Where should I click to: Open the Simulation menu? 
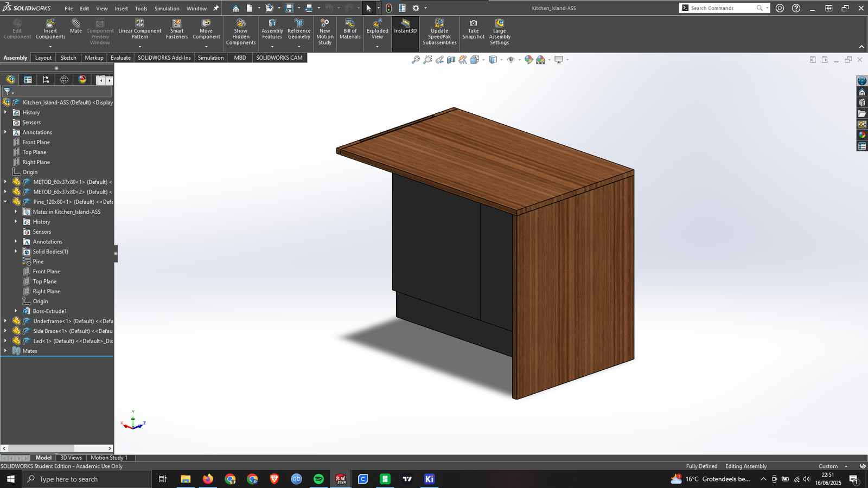tap(167, 9)
